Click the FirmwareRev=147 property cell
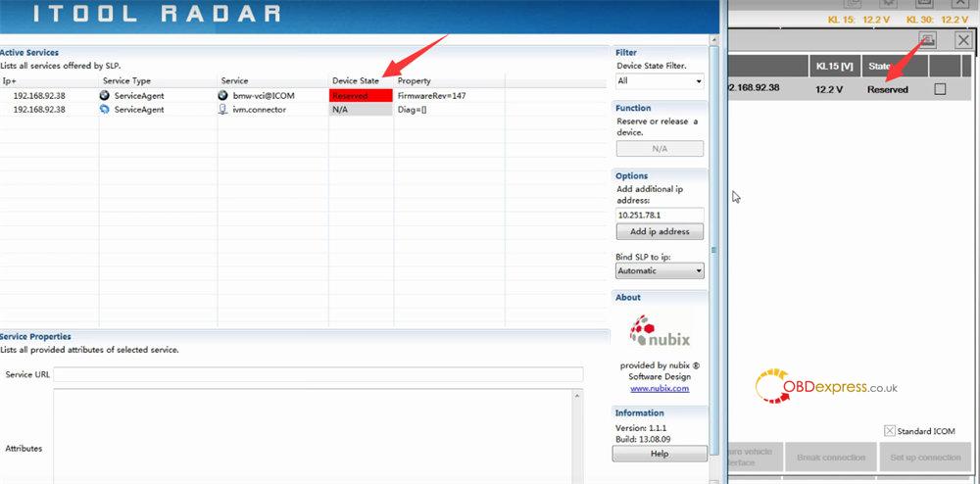The image size is (980, 484). (431, 96)
